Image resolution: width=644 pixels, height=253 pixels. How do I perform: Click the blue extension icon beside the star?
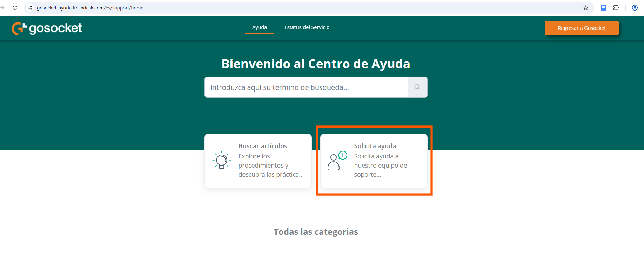pyautogui.click(x=603, y=8)
